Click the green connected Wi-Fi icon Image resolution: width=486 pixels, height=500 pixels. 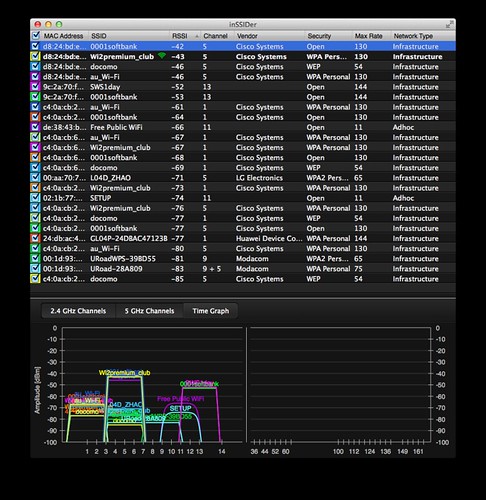pyautogui.click(x=162, y=56)
